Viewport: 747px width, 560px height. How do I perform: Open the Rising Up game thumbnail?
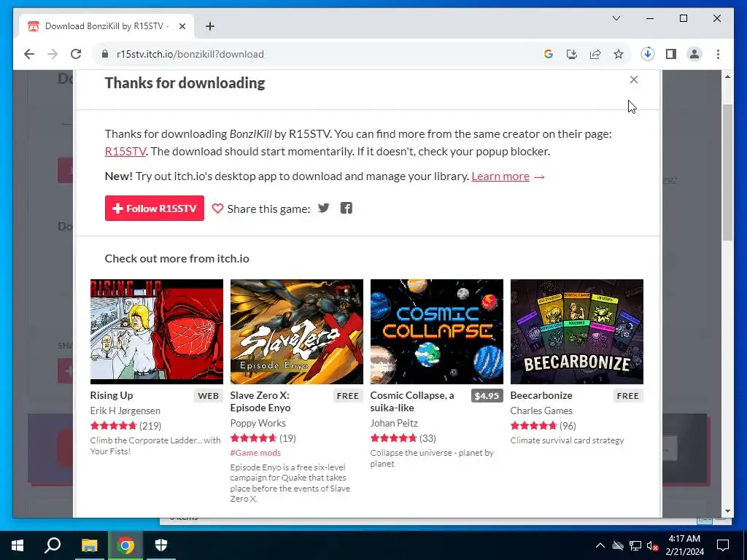[157, 332]
